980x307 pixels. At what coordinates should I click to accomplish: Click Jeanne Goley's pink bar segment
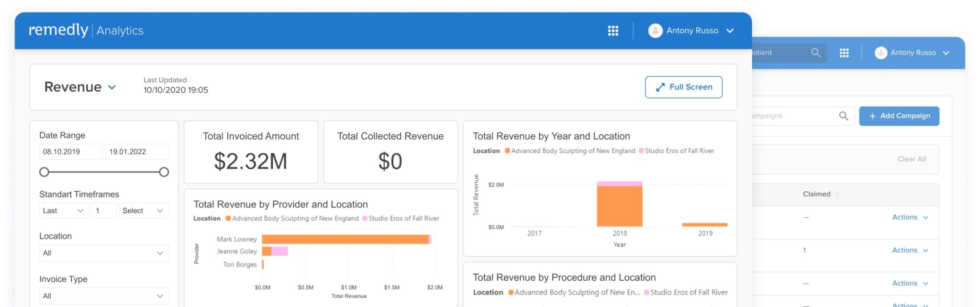[279, 251]
